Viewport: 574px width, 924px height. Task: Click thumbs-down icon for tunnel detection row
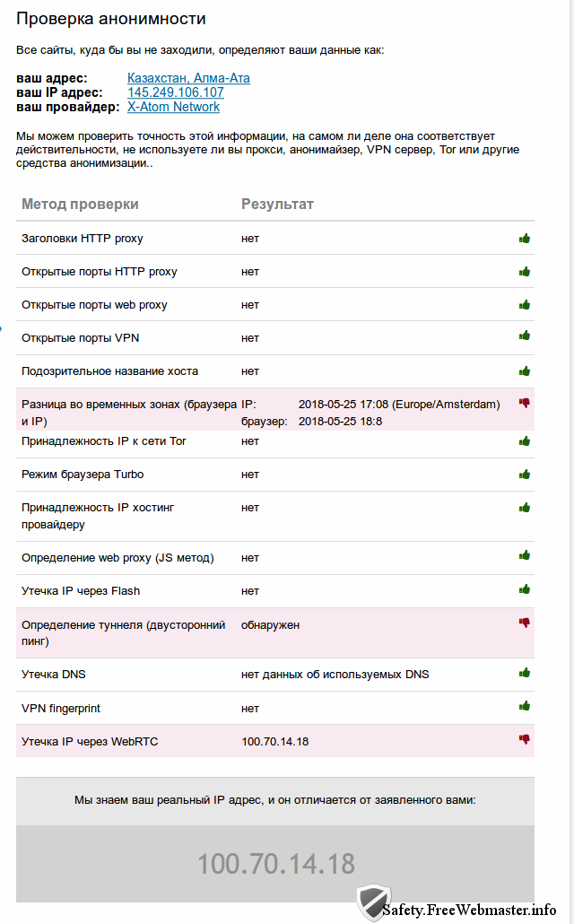525,623
